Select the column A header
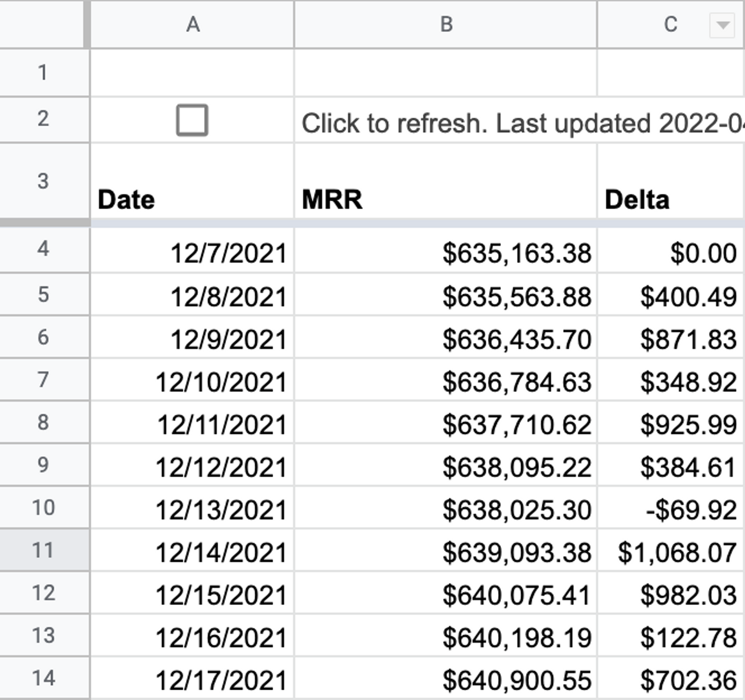 coord(193,25)
